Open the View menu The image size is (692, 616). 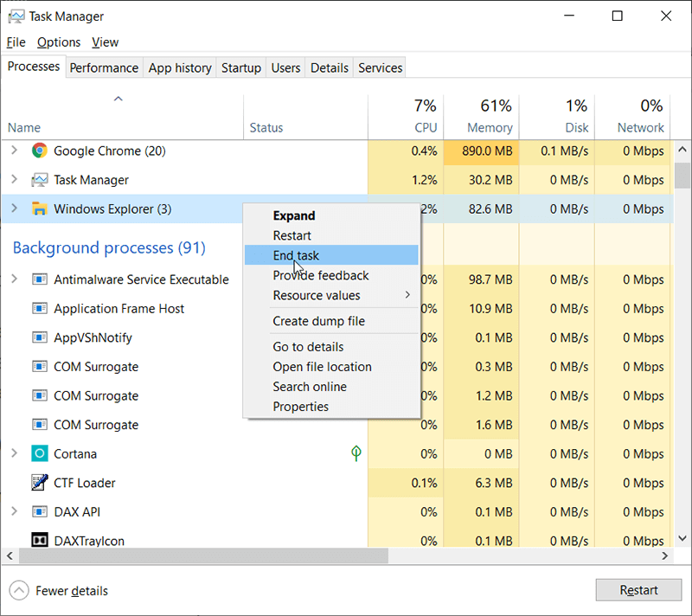tap(105, 42)
